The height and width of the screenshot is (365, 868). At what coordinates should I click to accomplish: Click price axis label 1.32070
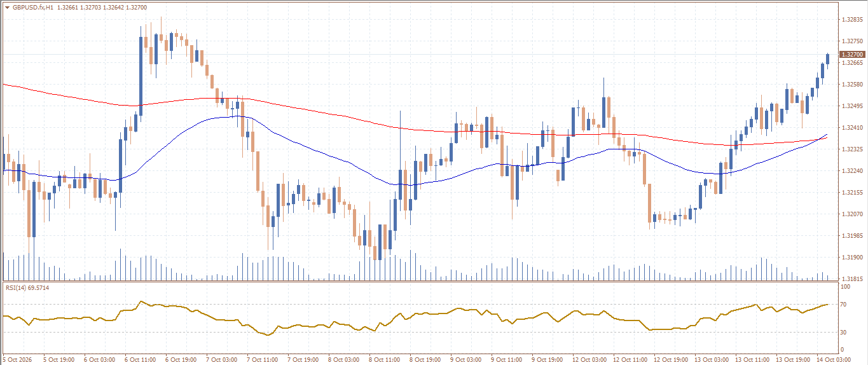click(851, 214)
